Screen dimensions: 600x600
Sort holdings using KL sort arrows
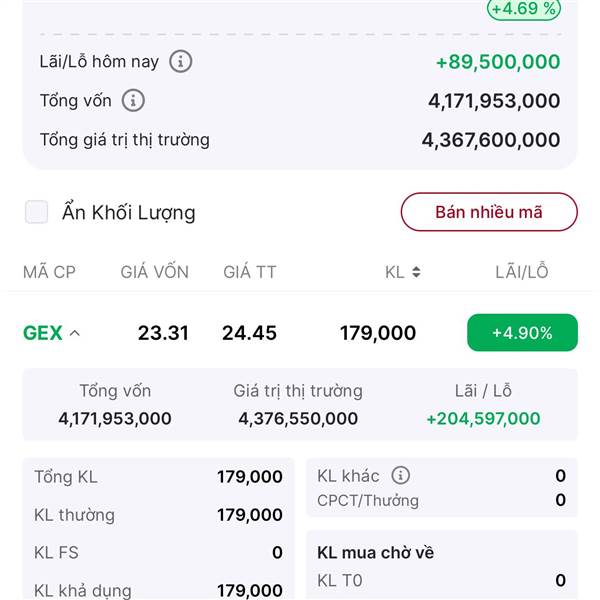pyautogui.click(x=416, y=272)
